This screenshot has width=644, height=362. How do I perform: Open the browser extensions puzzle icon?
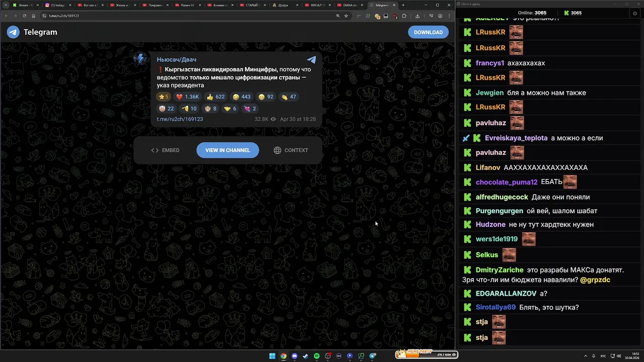(x=404, y=16)
